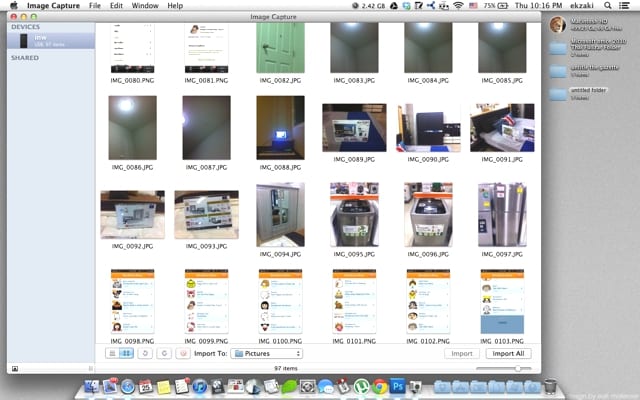Click the DEVICES section header
This screenshot has width=640, height=400.
coord(25,27)
